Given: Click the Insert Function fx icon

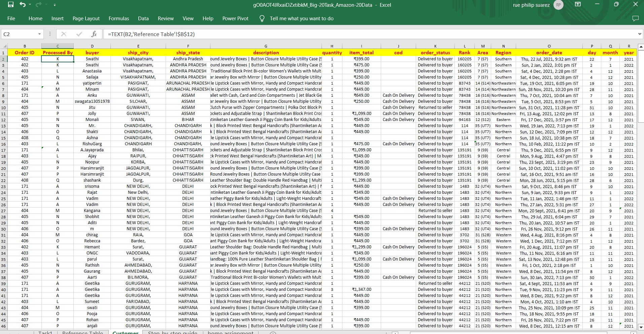Looking at the screenshot, I should [x=94, y=34].
